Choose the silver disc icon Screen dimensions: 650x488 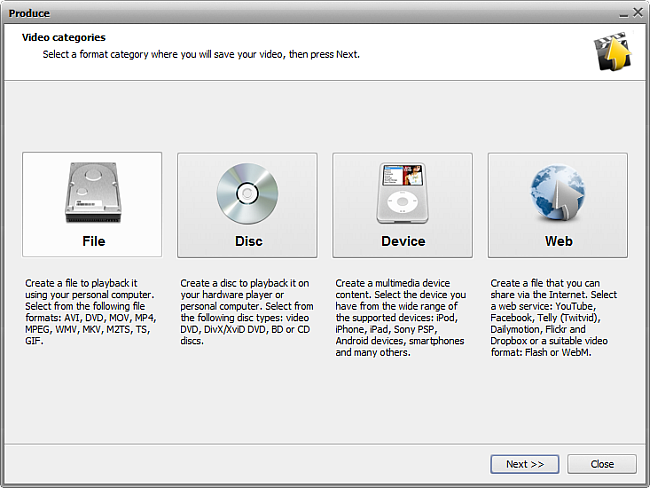coord(247,193)
